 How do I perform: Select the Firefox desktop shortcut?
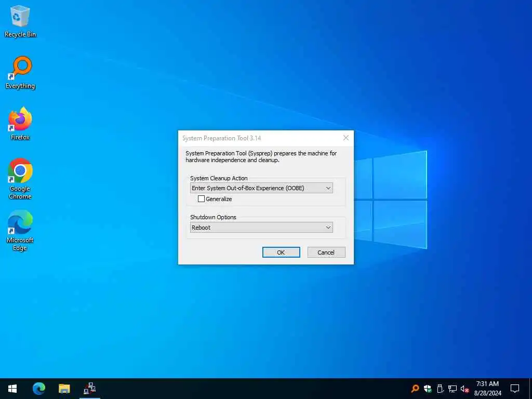[20, 124]
